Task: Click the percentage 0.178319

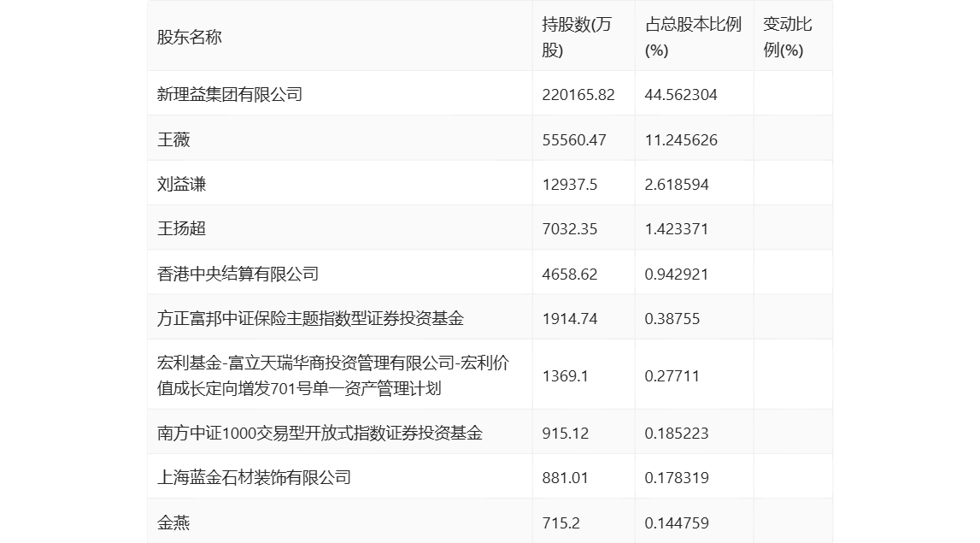Action: click(677, 478)
